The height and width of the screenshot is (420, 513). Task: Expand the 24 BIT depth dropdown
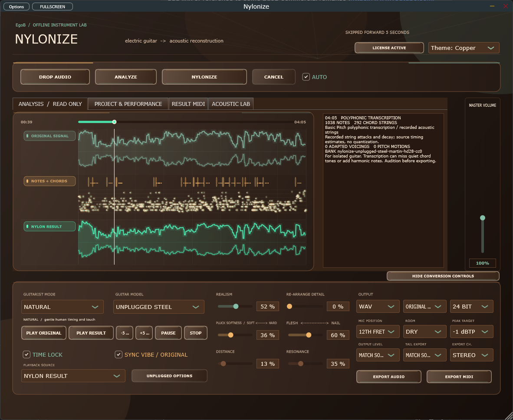[471, 306]
